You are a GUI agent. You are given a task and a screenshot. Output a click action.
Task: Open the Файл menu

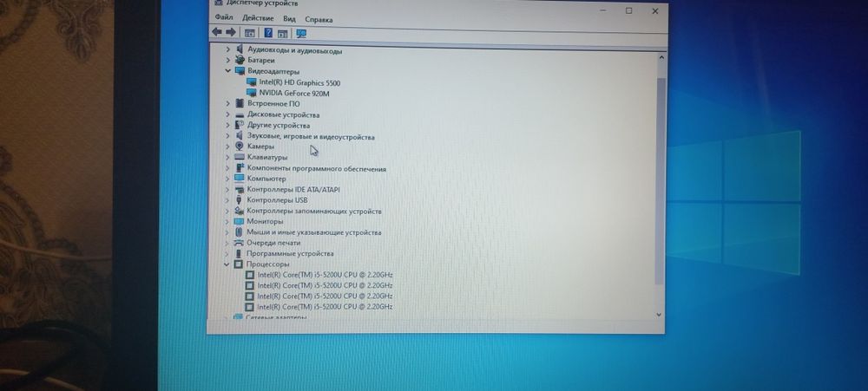click(x=224, y=17)
